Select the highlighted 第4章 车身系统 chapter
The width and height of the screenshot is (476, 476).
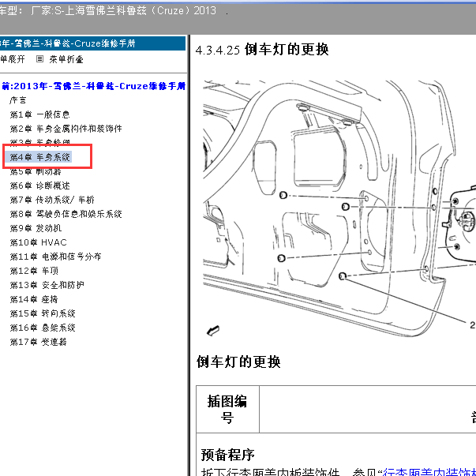click(40, 157)
